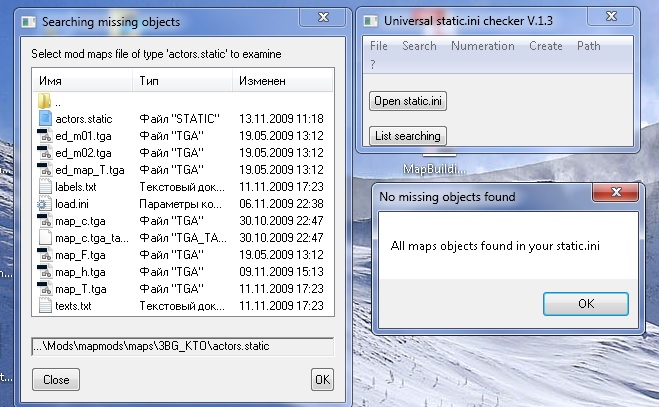Screen dimensions: 659x407
Task: Click the message All maps objects found in your static.ini
Action: (x=495, y=246)
